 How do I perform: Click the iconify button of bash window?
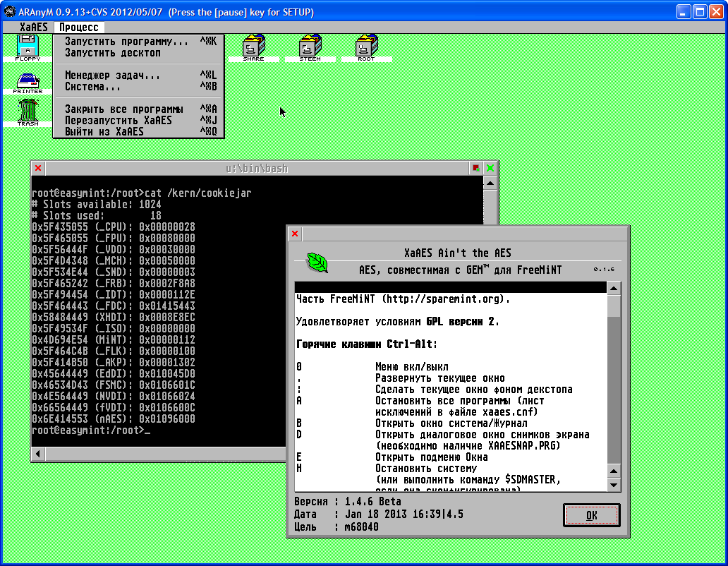click(x=476, y=168)
